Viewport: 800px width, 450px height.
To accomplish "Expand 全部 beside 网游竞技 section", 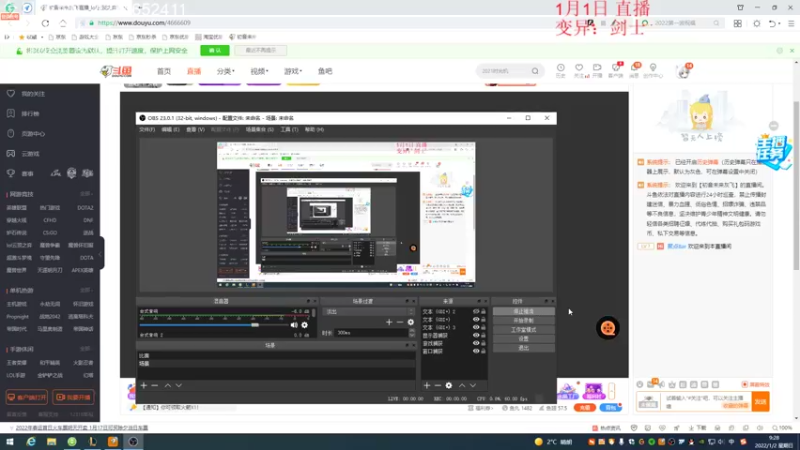I will (x=86, y=194).
